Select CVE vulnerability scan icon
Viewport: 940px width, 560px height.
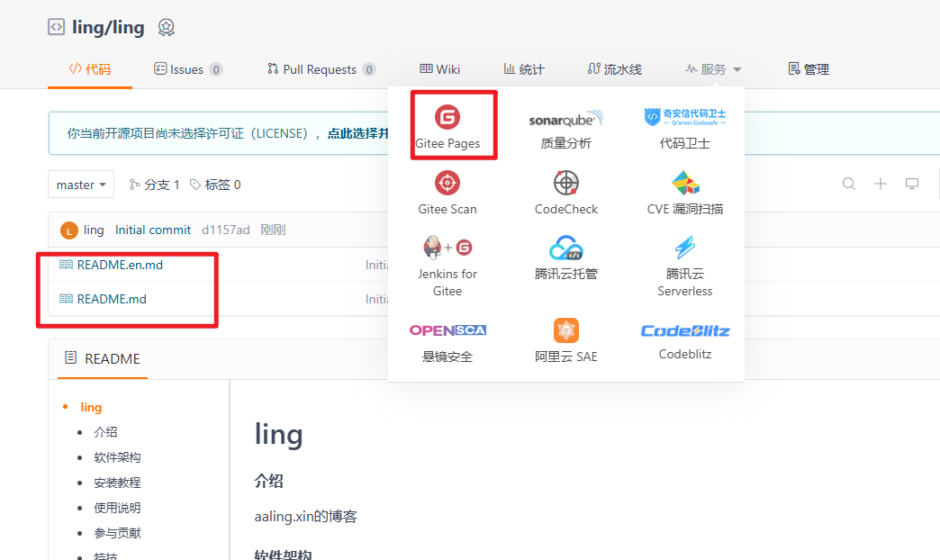click(x=684, y=184)
